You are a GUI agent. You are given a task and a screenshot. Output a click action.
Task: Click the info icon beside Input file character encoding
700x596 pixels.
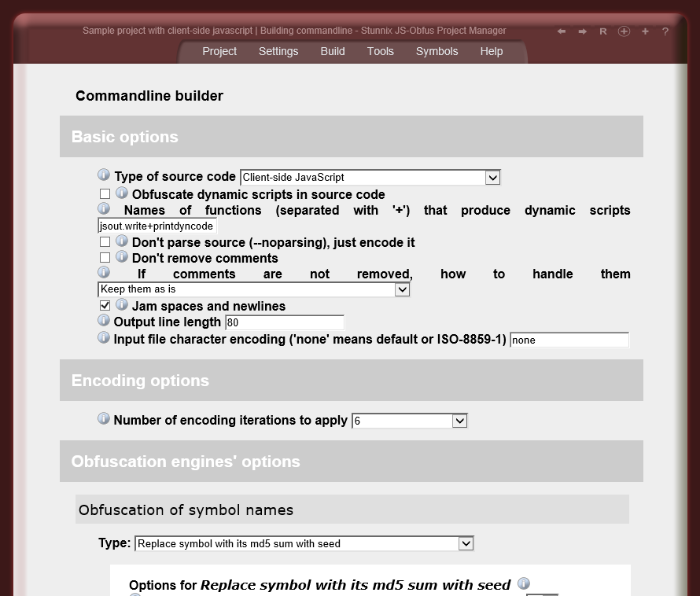coord(103,337)
